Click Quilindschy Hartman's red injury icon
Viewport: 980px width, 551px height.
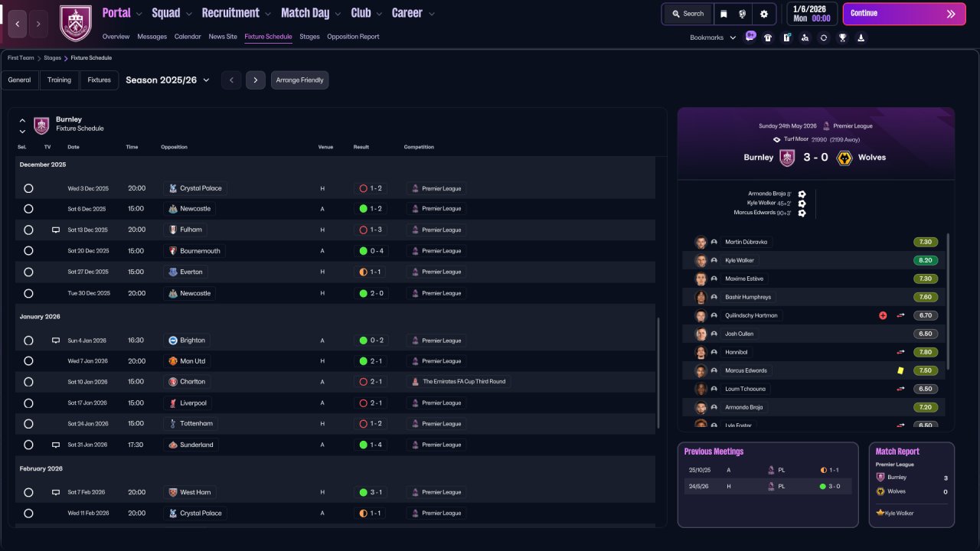883,315
